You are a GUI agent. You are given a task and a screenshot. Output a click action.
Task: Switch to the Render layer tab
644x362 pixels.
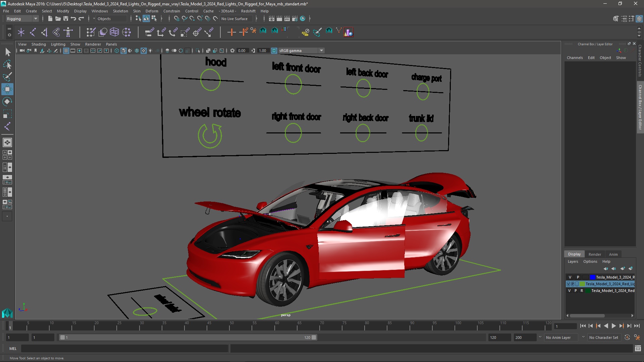[x=595, y=254]
